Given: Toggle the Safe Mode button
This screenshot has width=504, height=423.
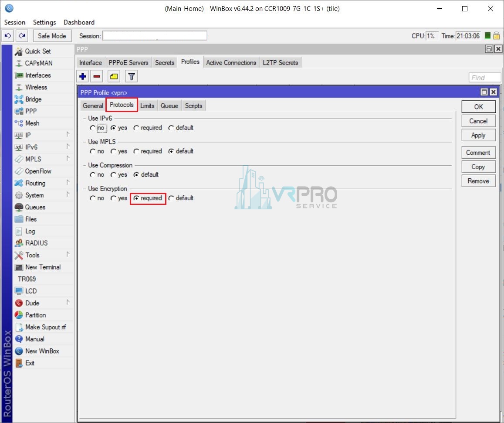Looking at the screenshot, I should [x=52, y=36].
